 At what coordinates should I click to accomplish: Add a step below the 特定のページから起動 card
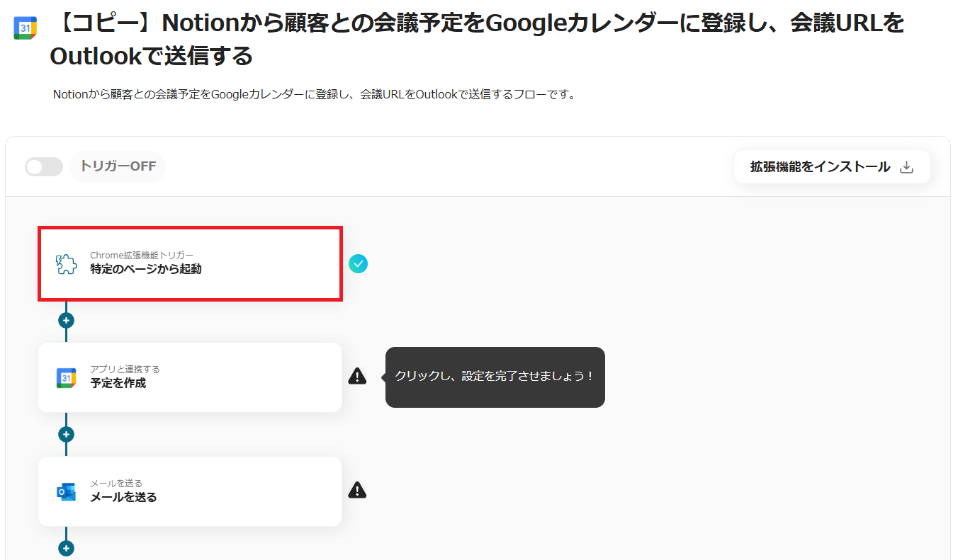[67, 321]
